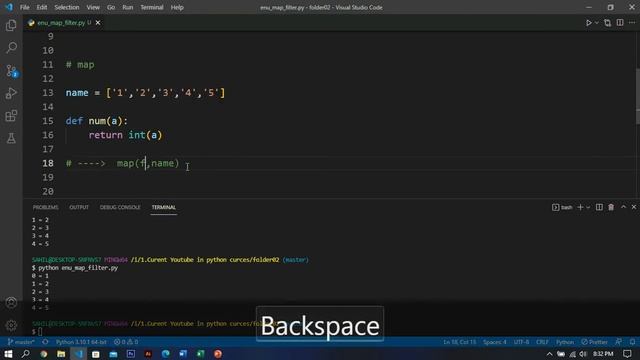640x360 pixels.
Task: Open the Windows Start menu
Action: click(x=8, y=353)
